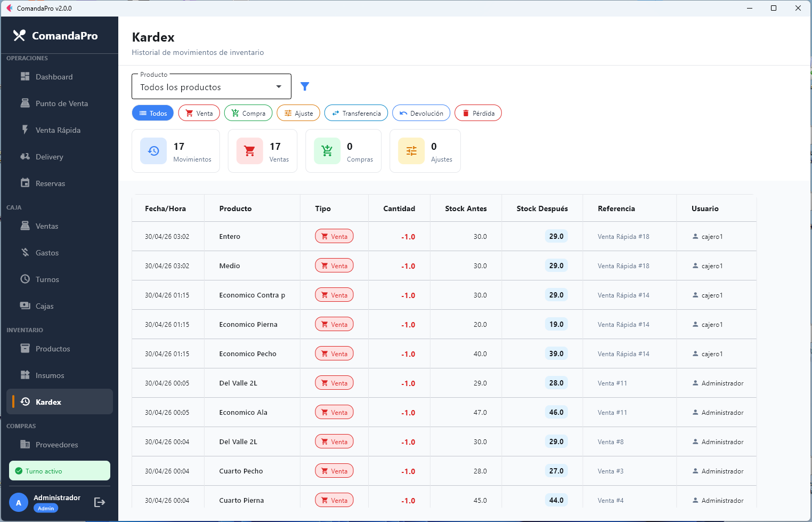Click the 'Cuarto Pierna' product cell
This screenshot has height=522, width=812.
pos(241,501)
